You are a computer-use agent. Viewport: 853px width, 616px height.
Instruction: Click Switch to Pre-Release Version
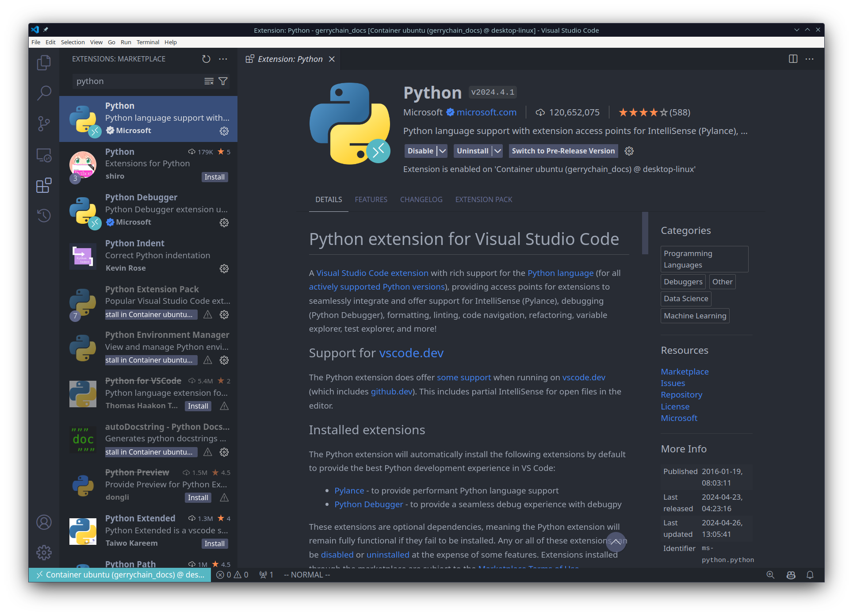563,151
